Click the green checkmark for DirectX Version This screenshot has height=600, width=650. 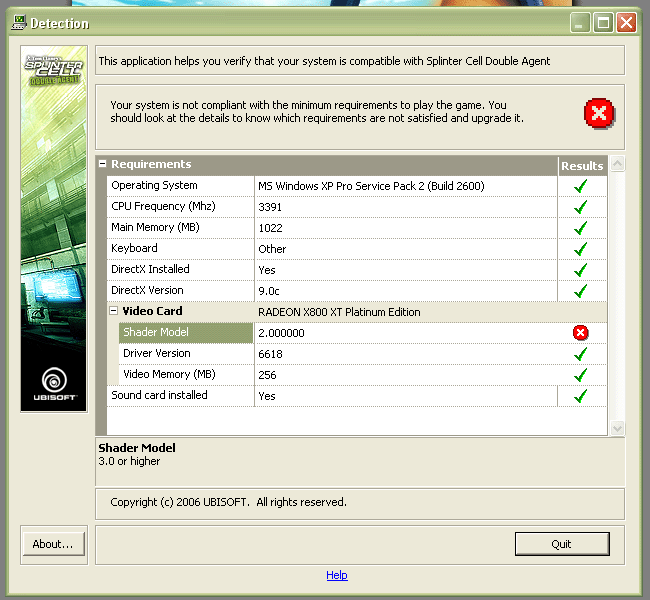[x=580, y=291]
